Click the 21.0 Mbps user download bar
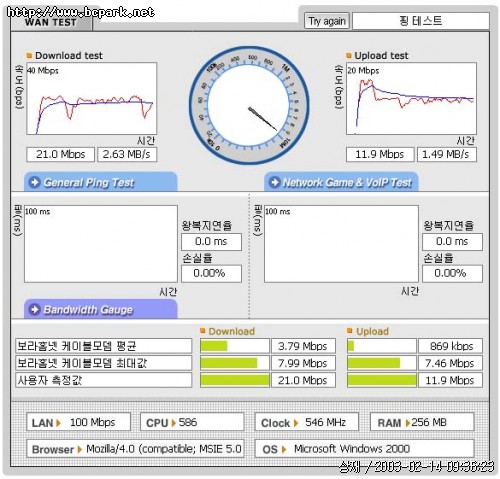Image resolution: width=500 pixels, height=479 pixels. pyautogui.click(x=235, y=380)
